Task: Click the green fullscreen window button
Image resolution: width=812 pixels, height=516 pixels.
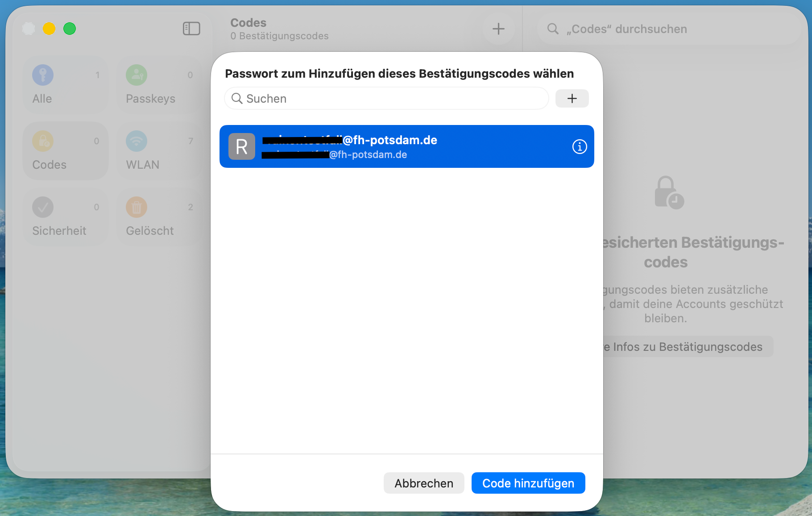Action: coord(70,29)
